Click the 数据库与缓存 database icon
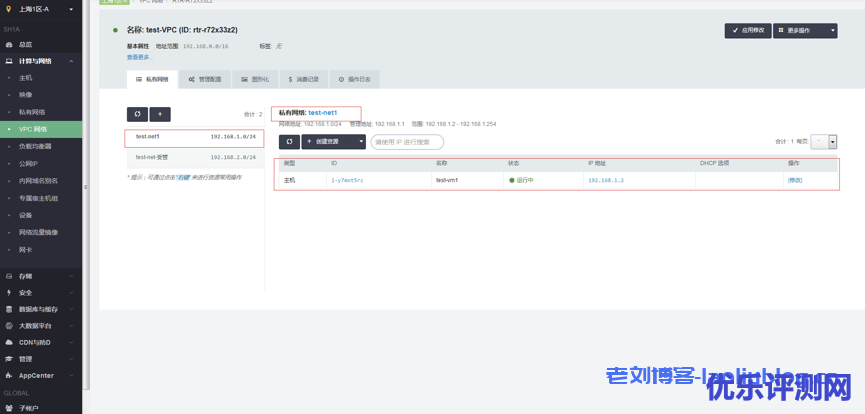865x414 pixels. coord(9,309)
